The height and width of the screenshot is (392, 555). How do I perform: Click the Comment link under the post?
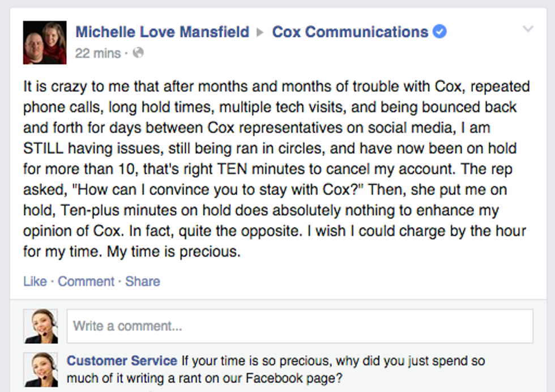tap(86, 281)
